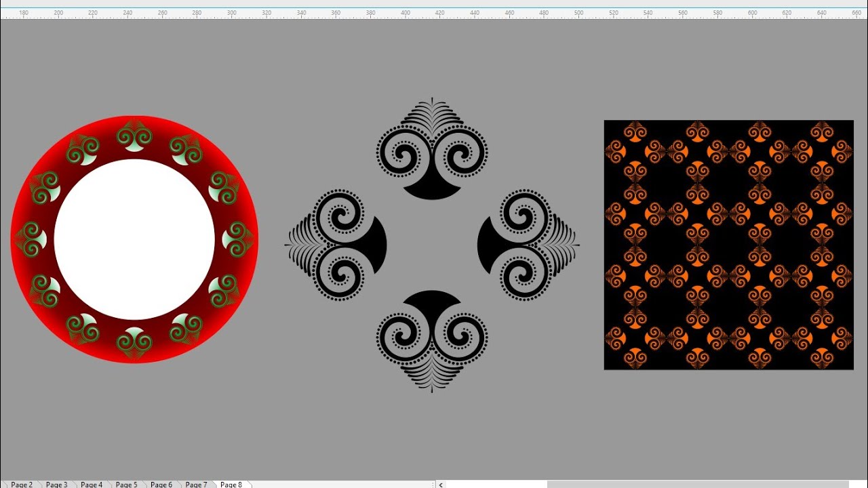The width and height of the screenshot is (868, 488).
Task: Click the horizontal scrollbar left arrow
Action: pos(441,484)
